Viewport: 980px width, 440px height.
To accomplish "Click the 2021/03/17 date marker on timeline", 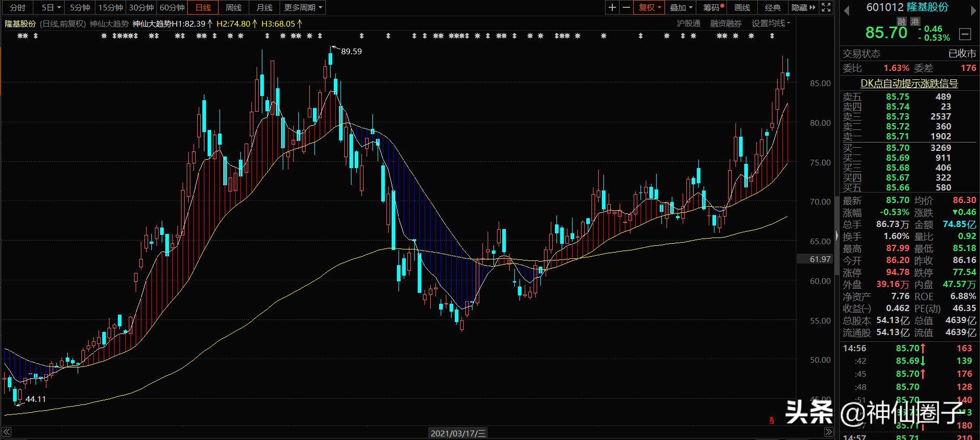I will (x=458, y=433).
